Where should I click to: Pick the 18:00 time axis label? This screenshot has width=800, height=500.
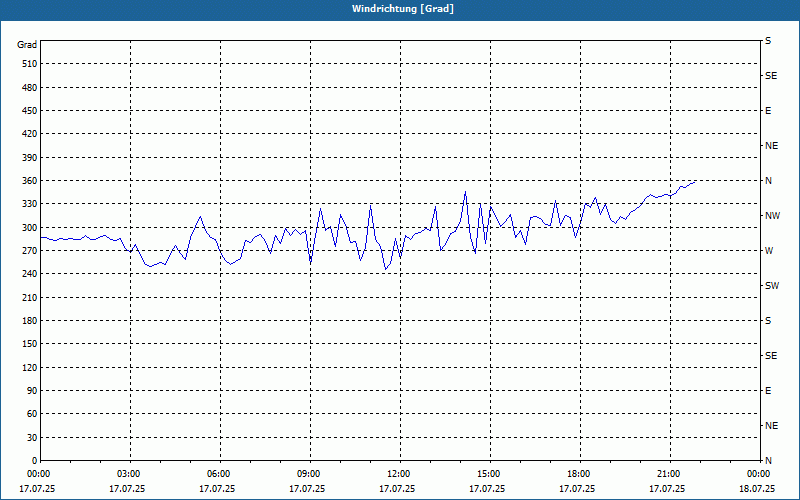(581, 474)
